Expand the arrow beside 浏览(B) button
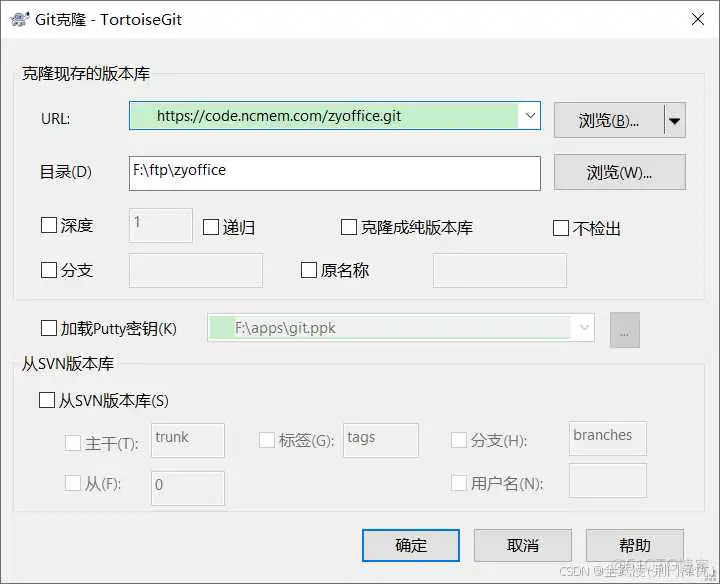 (675, 120)
